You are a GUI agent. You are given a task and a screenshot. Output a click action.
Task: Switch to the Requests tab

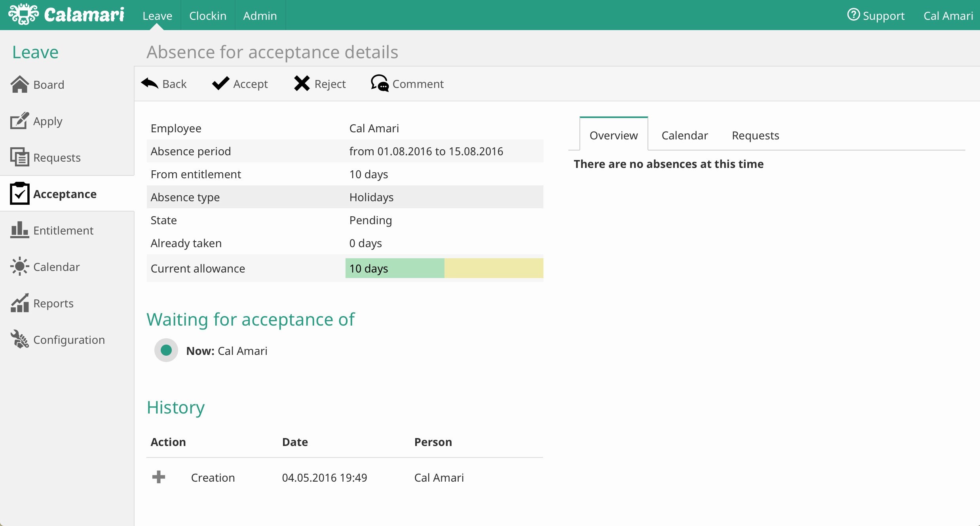tap(755, 135)
